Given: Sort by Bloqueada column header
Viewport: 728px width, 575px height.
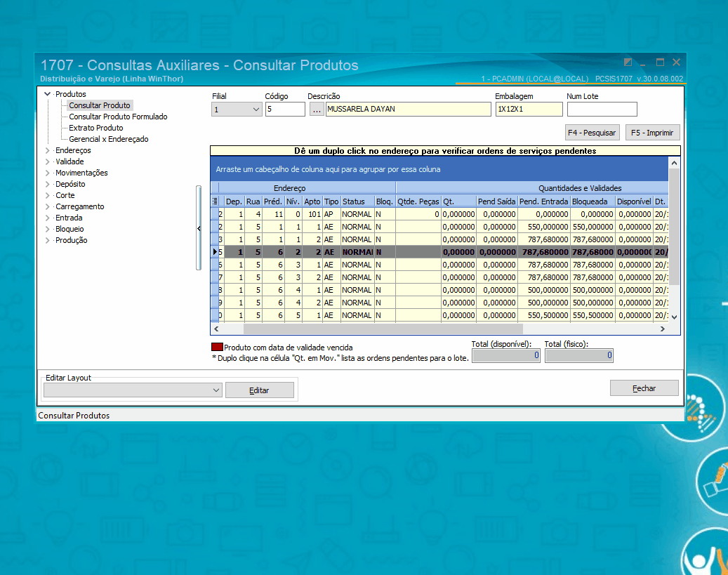Looking at the screenshot, I should coord(593,201).
